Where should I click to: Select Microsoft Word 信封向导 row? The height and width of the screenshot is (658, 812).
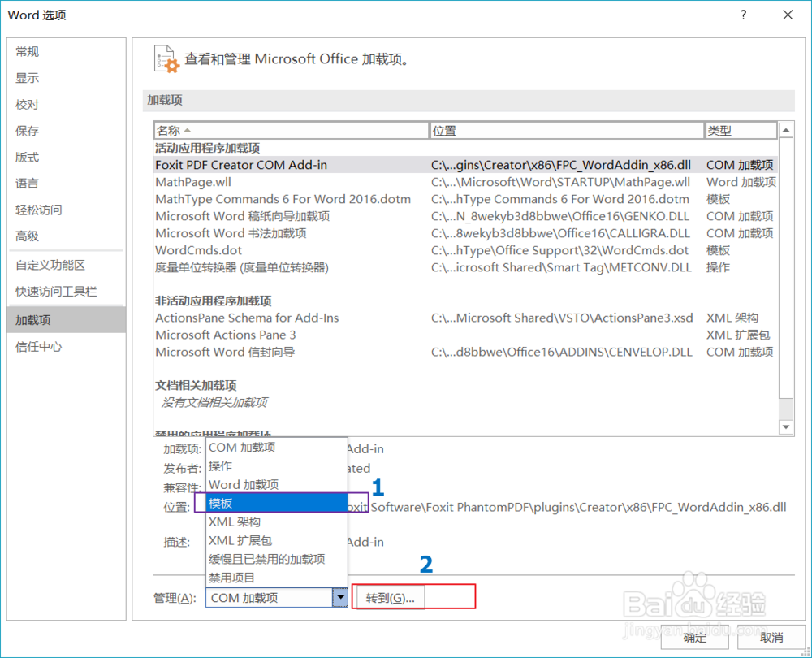pyautogui.click(x=465, y=352)
